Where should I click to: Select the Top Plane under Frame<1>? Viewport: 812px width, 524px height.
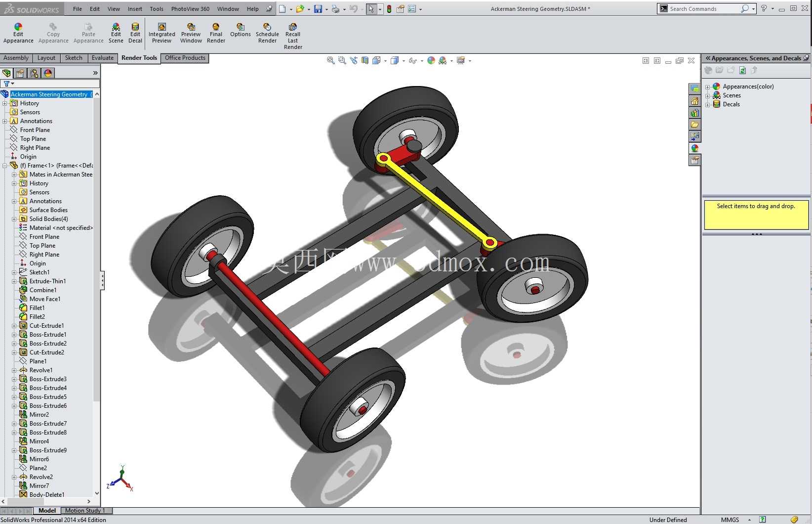coord(42,246)
